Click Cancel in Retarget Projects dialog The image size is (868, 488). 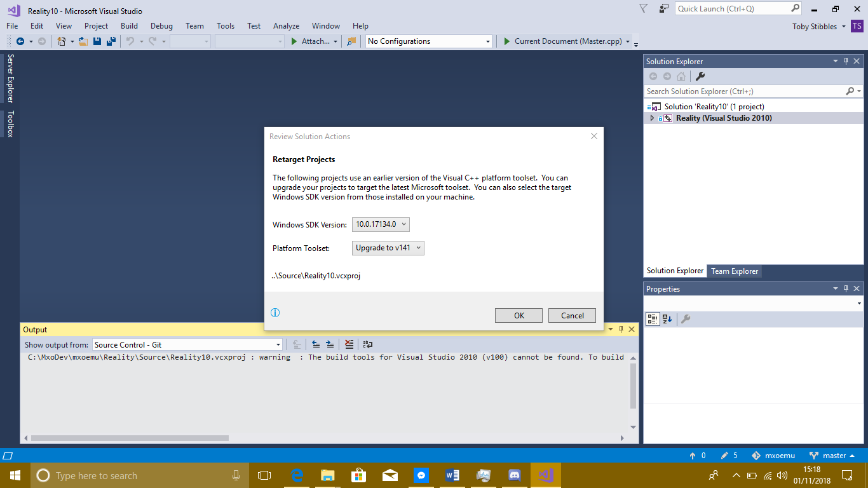(x=572, y=316)
